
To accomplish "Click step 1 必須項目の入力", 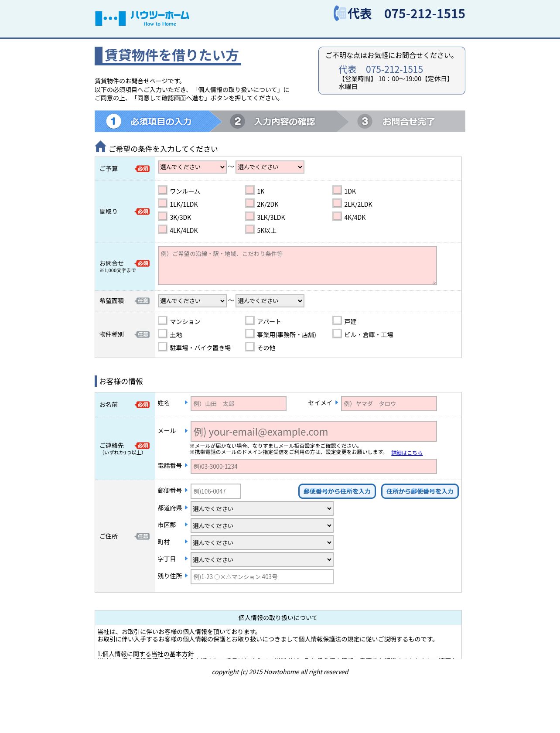I will [x=158, y=121].
